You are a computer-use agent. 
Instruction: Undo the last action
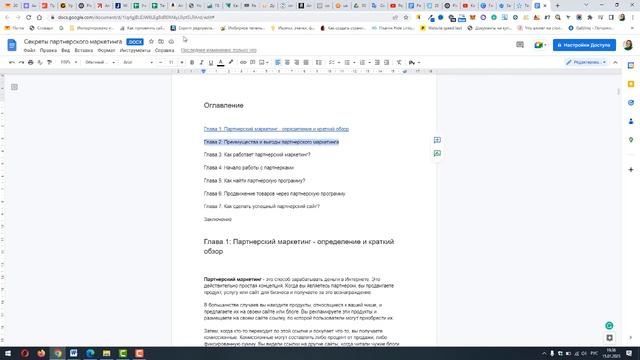click(x=12, y=62)
